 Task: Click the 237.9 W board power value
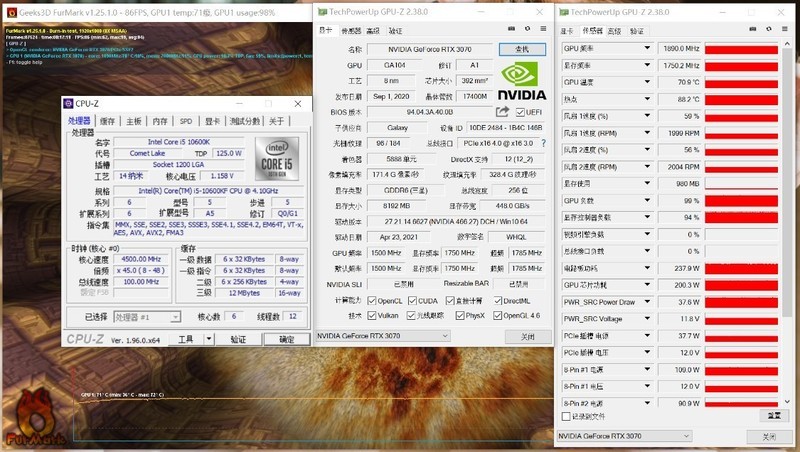click(x=680, y=268)
